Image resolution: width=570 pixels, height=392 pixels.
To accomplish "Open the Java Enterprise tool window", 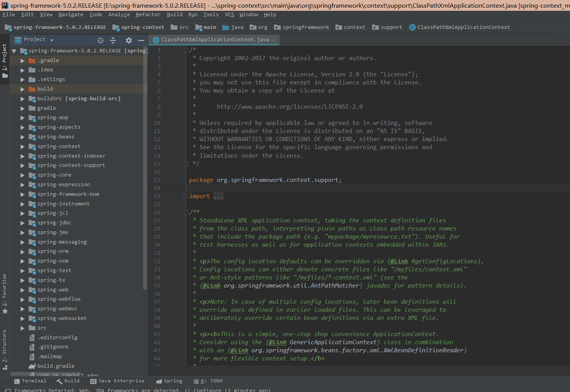I will click(x=117, y=381).
